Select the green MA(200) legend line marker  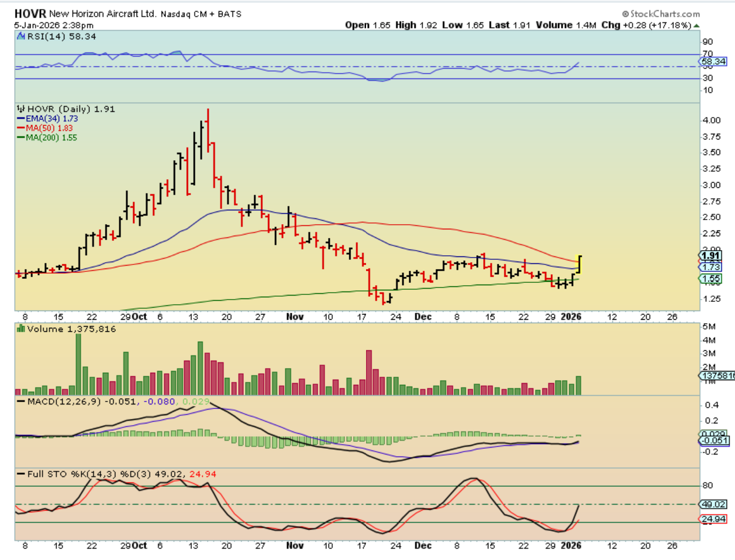coord(21,137)
